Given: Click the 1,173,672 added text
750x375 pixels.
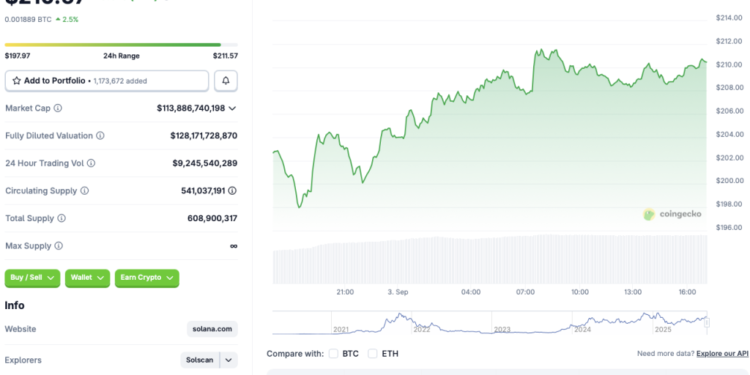Looking at the screenshot, I should tap(120, 81).
